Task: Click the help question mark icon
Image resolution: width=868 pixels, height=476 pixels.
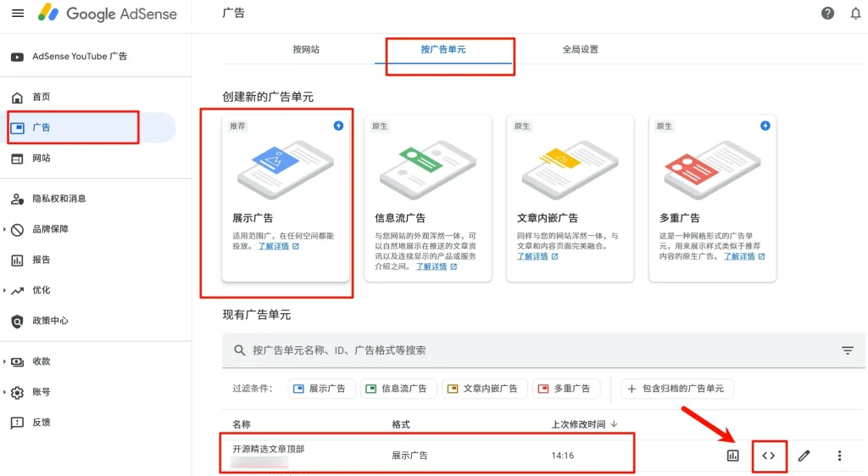Action: tap(827, 14)
